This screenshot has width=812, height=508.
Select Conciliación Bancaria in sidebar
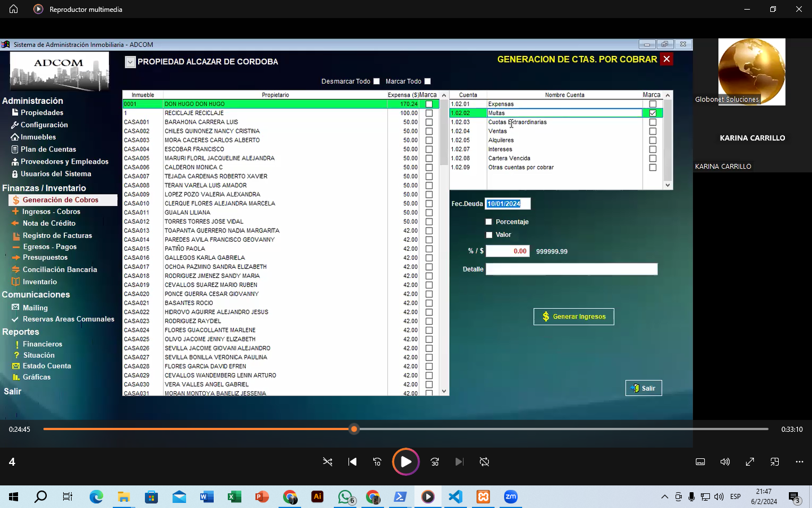coord(60,270)
